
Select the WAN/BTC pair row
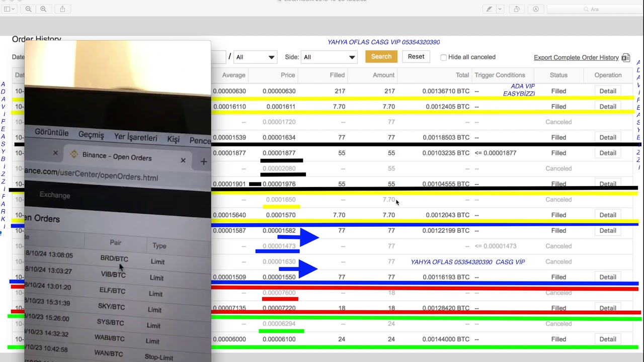tap(109, 353)
